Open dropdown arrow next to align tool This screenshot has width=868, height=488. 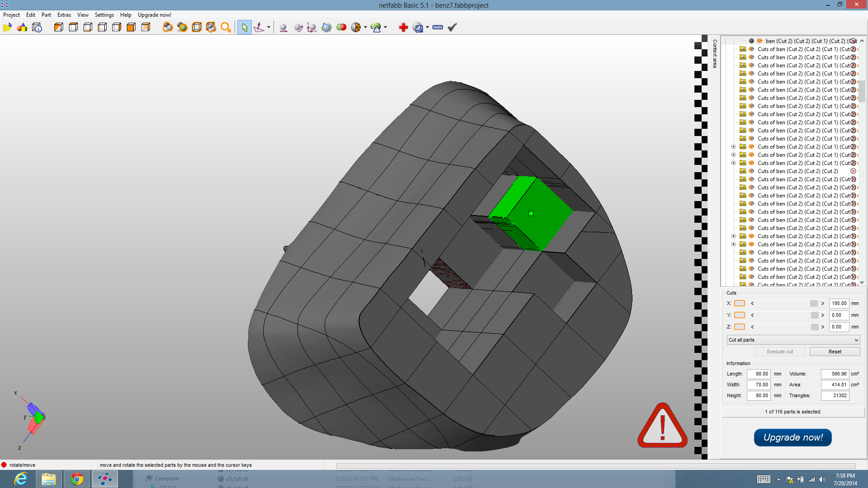tap(269, 28)
